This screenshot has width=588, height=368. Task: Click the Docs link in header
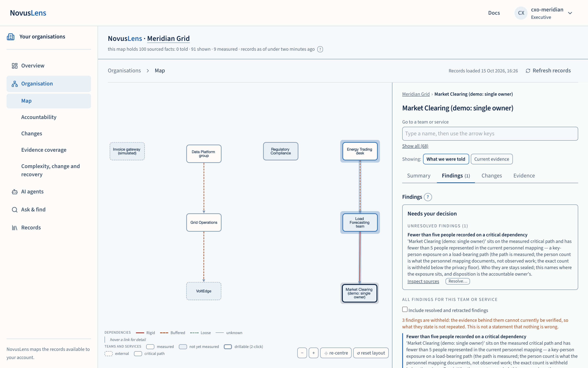494,13
